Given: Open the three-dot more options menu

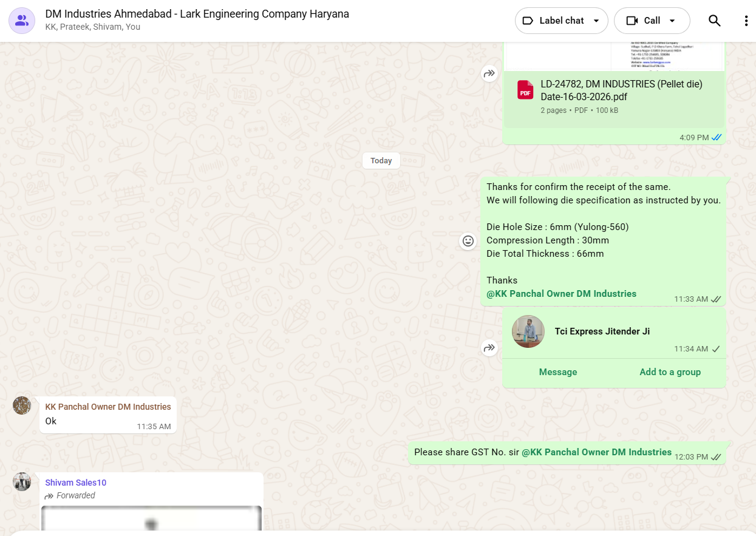Looking at the screenshot, I should [x=746, y=21].
